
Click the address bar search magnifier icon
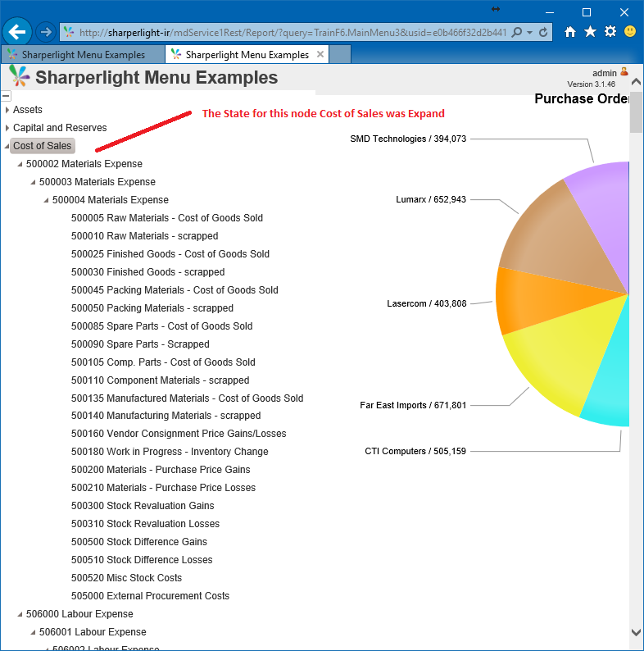[517, 32]
